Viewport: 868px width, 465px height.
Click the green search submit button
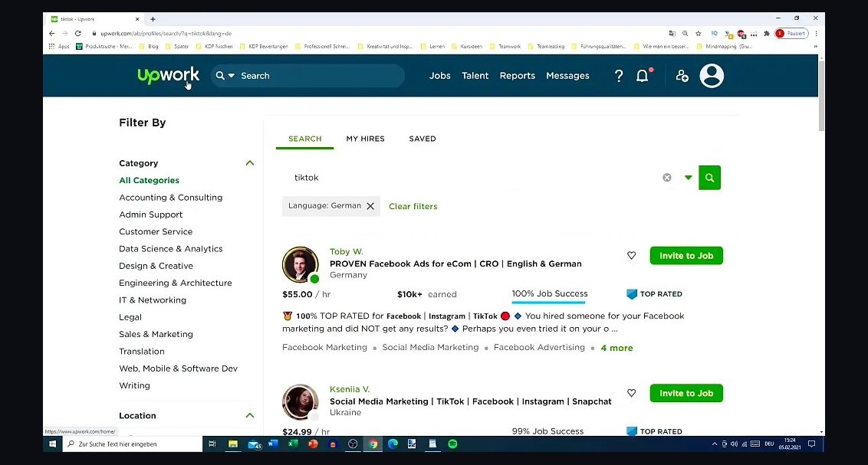tap(710, 178)
